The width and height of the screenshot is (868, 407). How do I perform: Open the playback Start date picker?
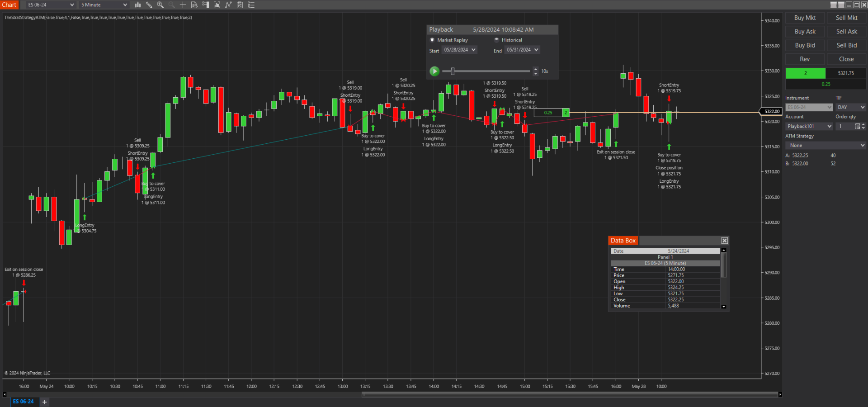pos(459,50)
